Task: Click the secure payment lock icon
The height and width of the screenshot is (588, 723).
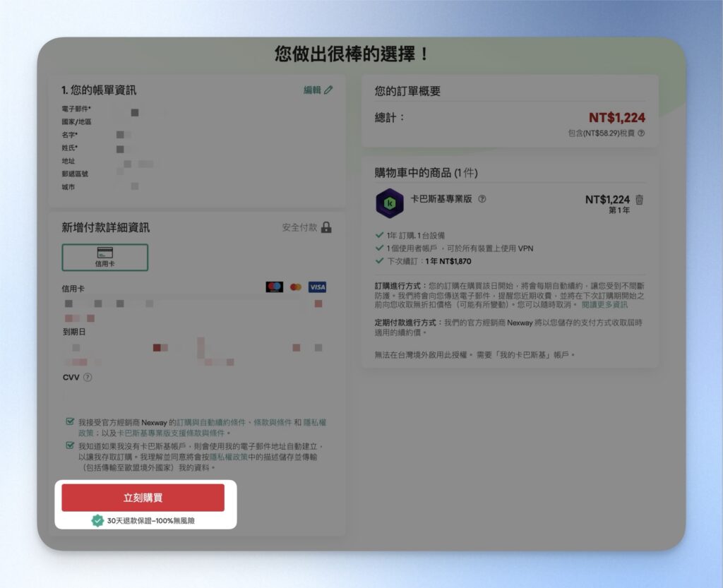Action: click(326, 227)
